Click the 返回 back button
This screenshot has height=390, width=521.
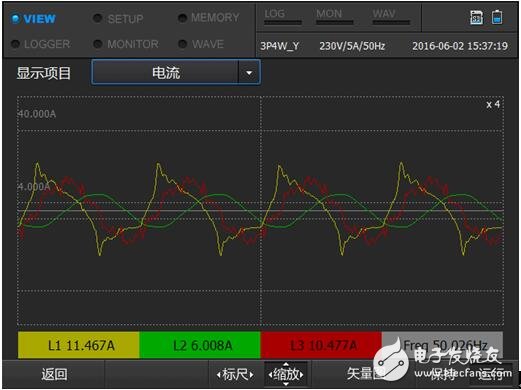click(54, 374)
